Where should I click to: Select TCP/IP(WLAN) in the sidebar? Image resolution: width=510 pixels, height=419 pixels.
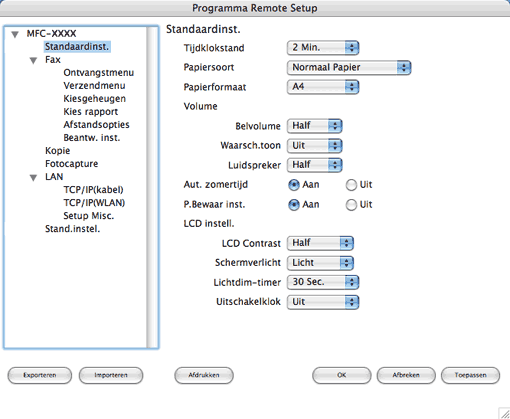(x=94, y=203)
